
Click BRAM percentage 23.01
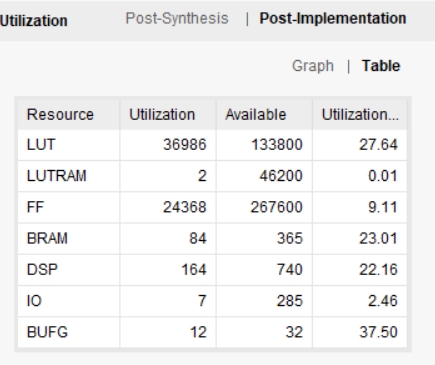click(378, 238)
